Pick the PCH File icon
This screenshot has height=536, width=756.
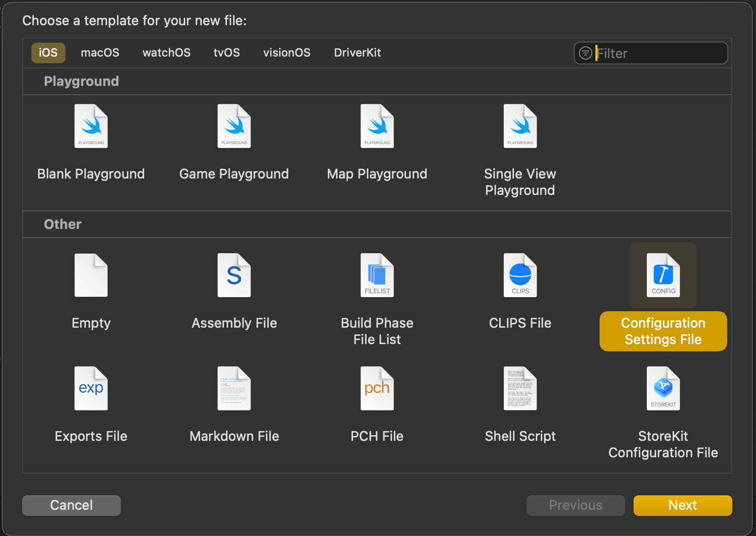377,388
